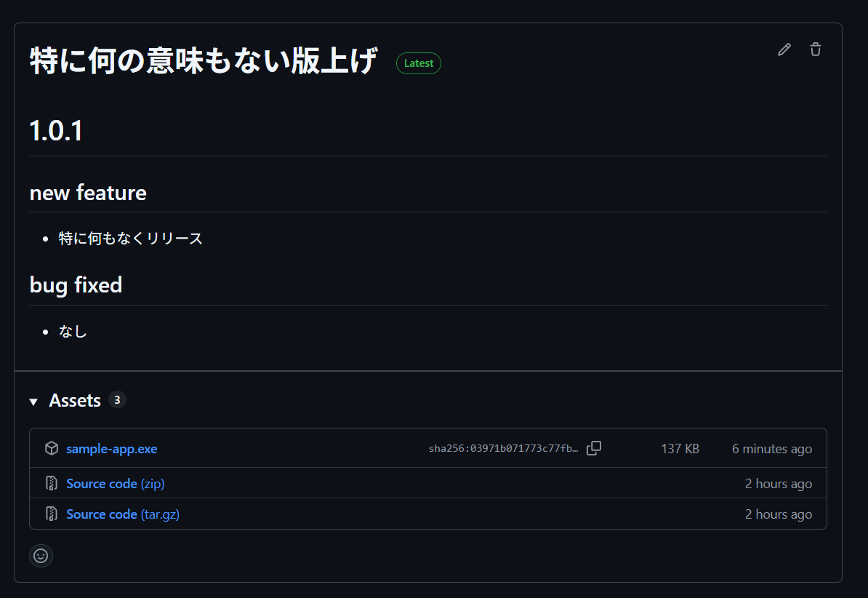Download Source code (tar.gz)

point(122,514)
